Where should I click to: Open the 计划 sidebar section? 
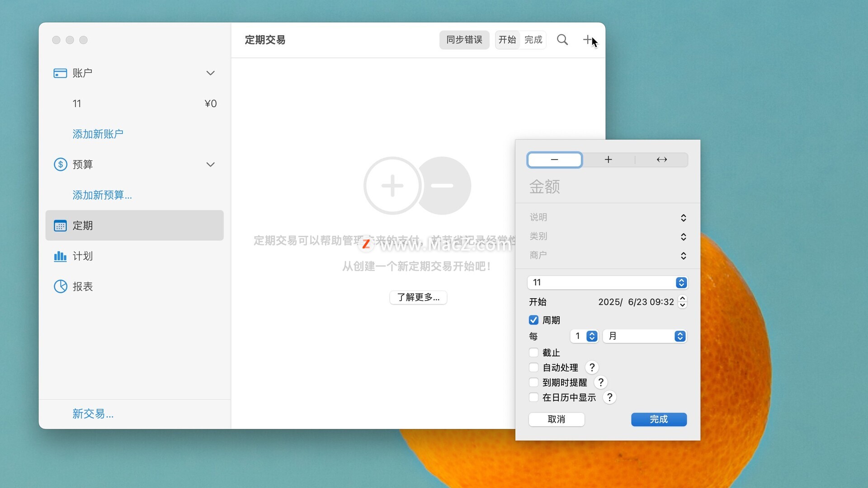click(134, 256)
